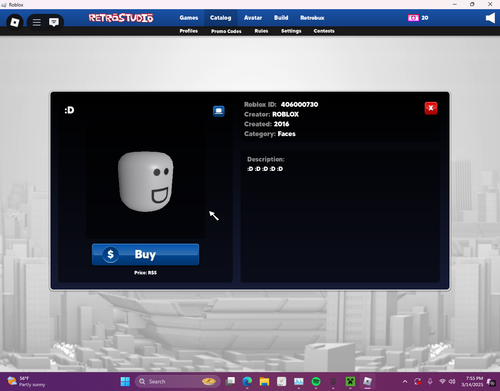Open Spotify from the taskbar
500x391 pixels.
pos(316,381)
